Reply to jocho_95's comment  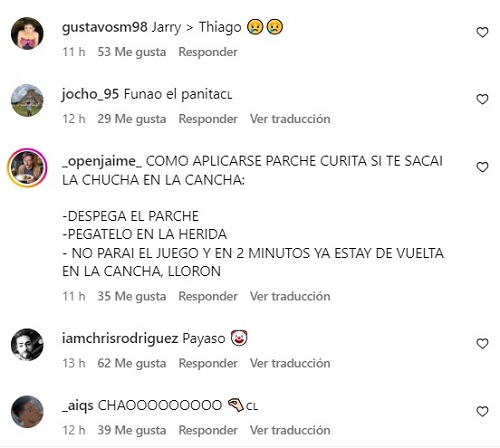pyautogui.click(x=208, y=119)
